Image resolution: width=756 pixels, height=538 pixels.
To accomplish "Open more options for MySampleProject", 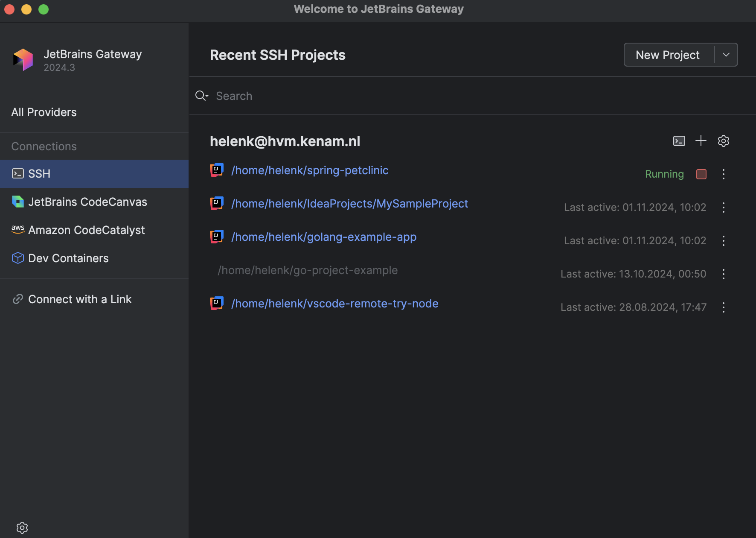I will 724,208.
